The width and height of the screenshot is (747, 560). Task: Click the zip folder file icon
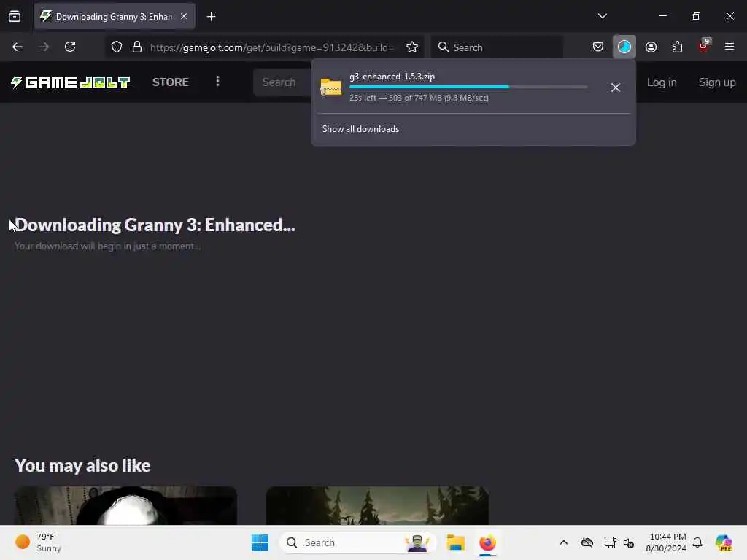[x=331, y=87]
